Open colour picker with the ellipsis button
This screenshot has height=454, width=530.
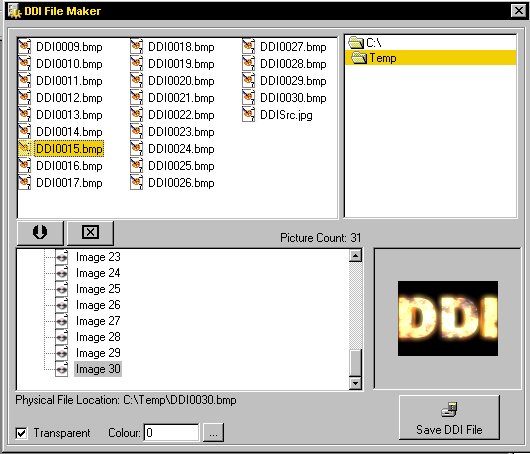click(213, 433)
